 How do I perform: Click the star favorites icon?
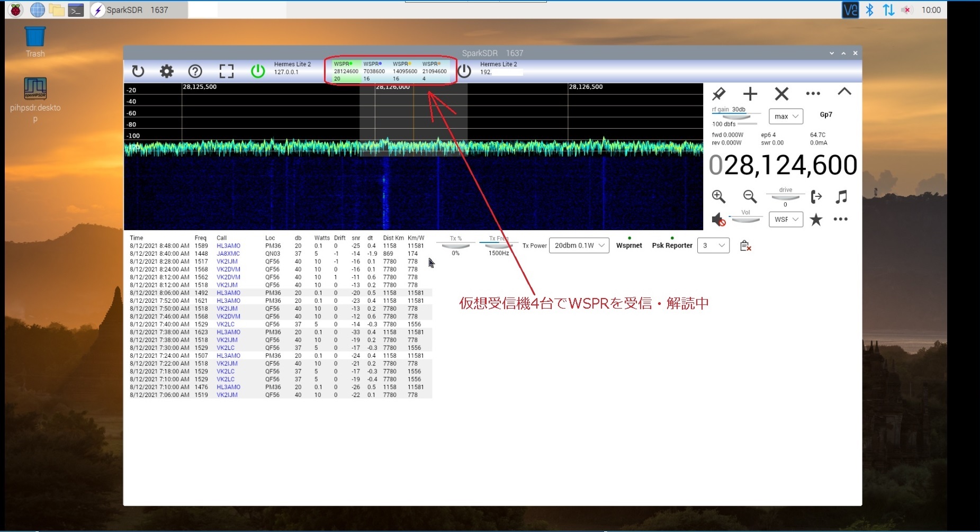pos(816,220)
